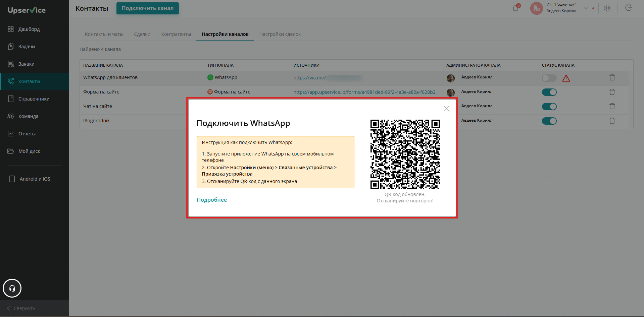The width and height of the screenshot is (644, 317).
Task: Select the Настройки каналов tab
Action: pos(225,34)
